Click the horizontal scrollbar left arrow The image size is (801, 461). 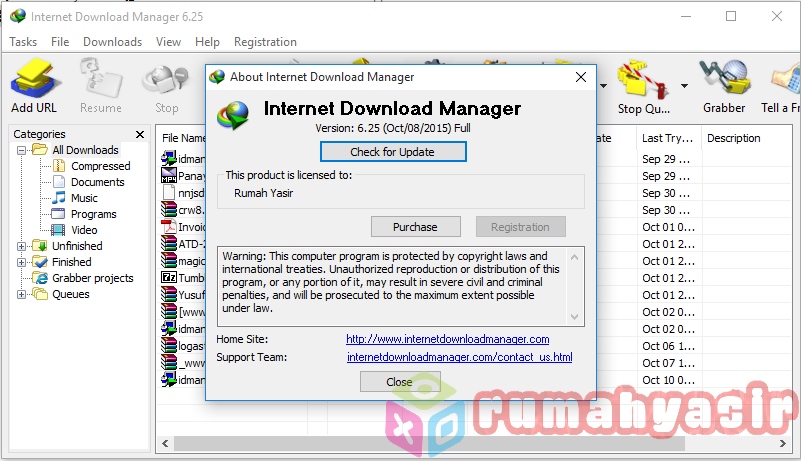[x=165, y=444]
